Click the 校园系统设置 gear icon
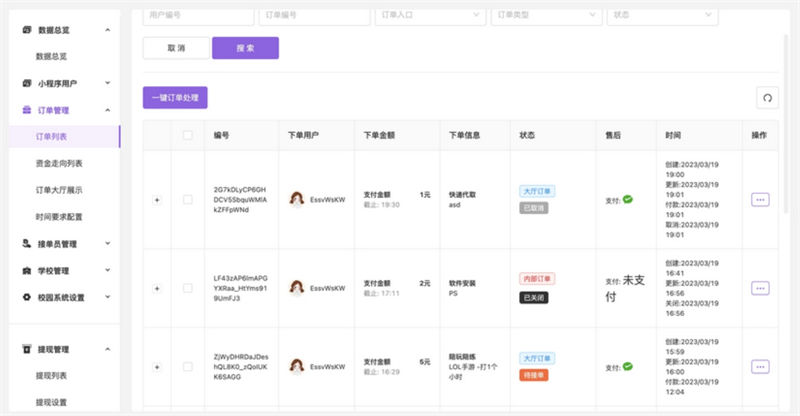 coord(27,297)
